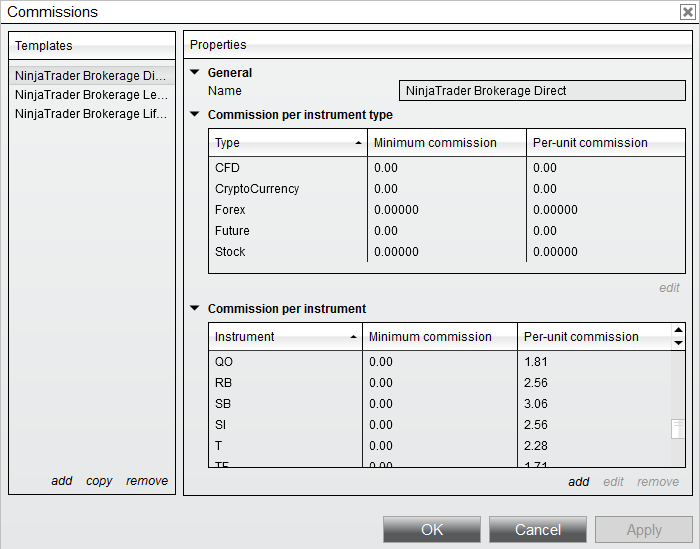This screenshot has width=700, height=549.
Task: Select the CFD row
Action: pos(446,168)
